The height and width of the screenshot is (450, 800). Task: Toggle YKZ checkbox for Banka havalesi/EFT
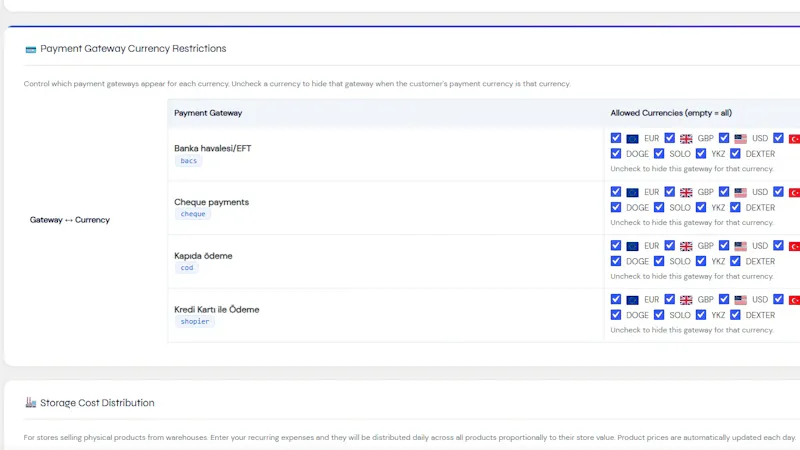pos(701,153)
